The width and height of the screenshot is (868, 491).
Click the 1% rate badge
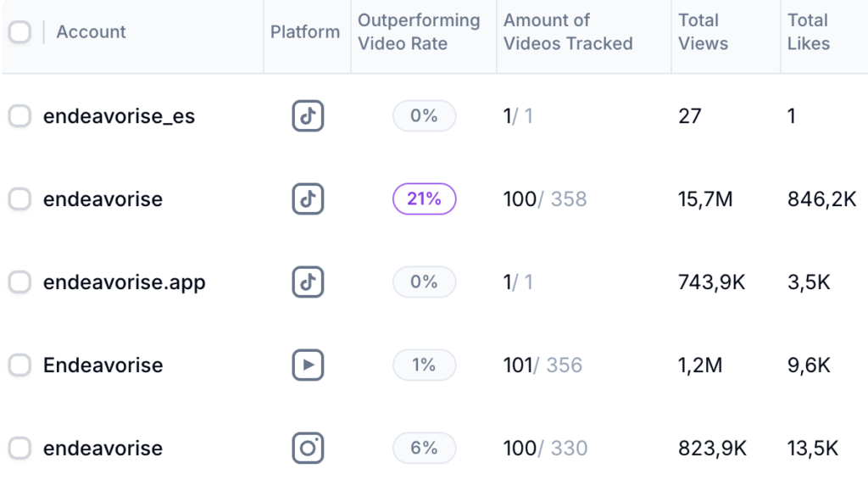coord(424,365)
